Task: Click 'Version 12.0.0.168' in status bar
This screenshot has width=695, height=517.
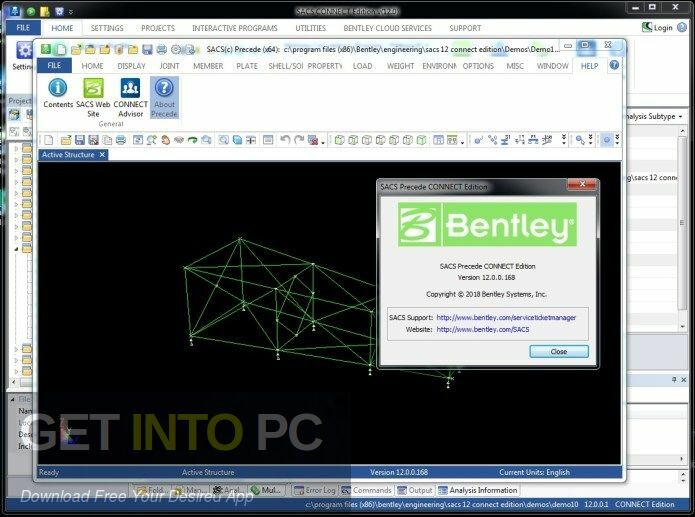Action: (399, 472)
